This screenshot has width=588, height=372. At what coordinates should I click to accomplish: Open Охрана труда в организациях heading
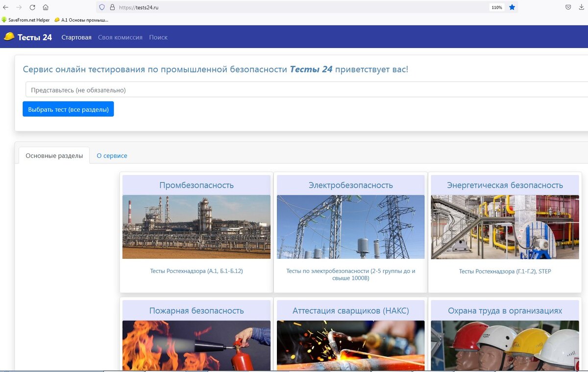coord(505,311)
